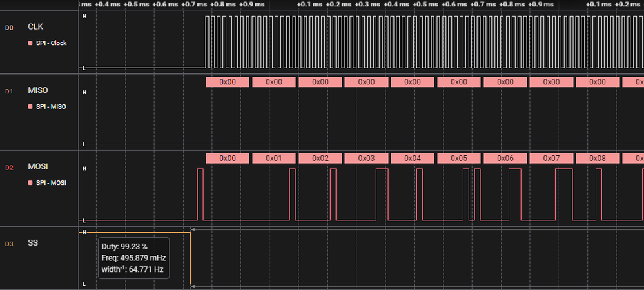Click the D1 channel identifier
644x290 pixels.
point(9,92)
